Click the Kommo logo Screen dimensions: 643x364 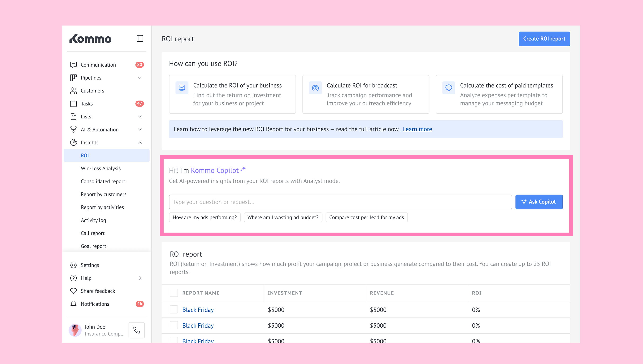tap(90, 39)
